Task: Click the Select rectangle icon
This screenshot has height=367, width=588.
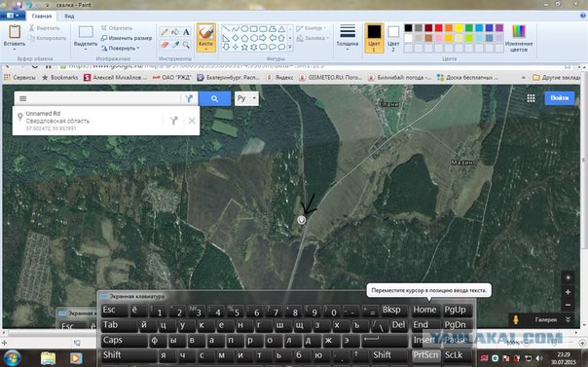Action: (x=86, y=32)
